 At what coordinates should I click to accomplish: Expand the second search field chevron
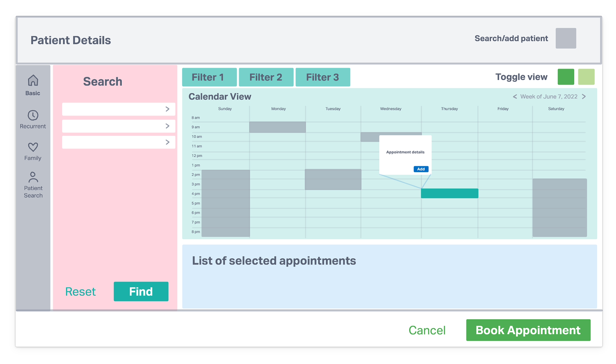click(x=167, y=126)
